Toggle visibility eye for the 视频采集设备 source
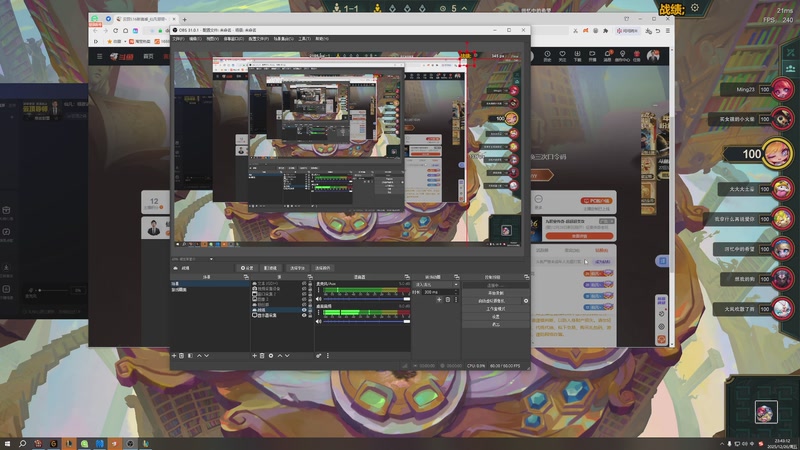 (x=304, y=289)
